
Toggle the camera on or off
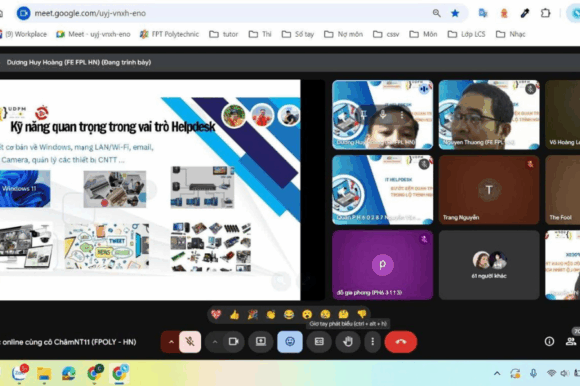pos(233,342)
